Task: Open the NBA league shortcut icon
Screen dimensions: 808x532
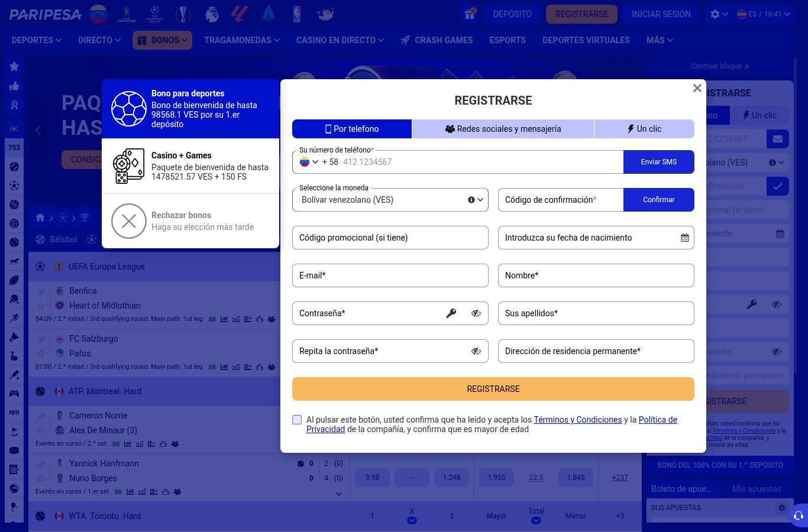Action: click(297, 14)
